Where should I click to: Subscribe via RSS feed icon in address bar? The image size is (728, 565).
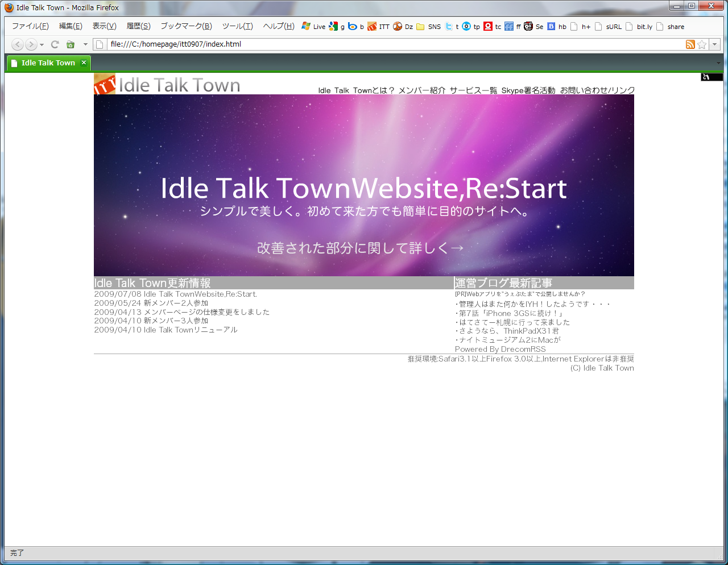pos(690,44)
